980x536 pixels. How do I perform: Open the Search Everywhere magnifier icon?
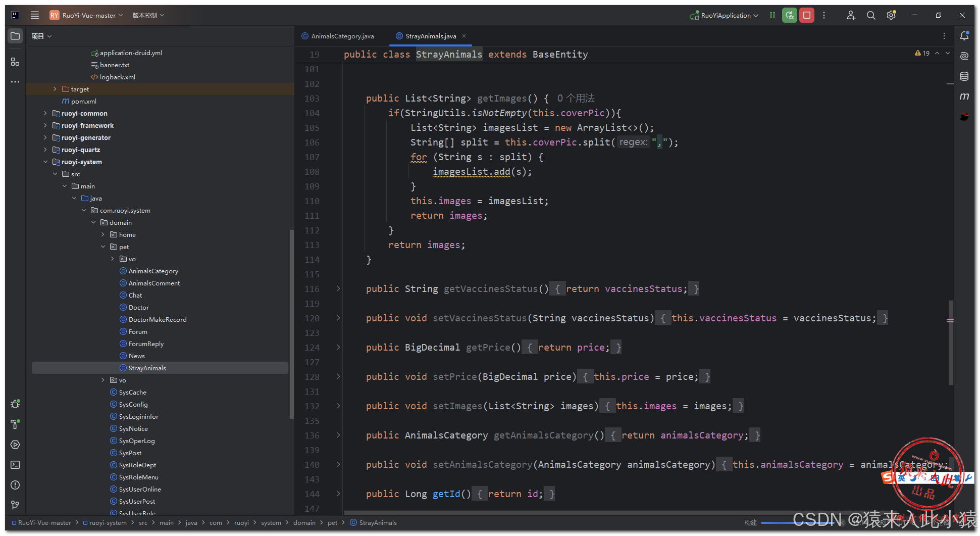871,16
